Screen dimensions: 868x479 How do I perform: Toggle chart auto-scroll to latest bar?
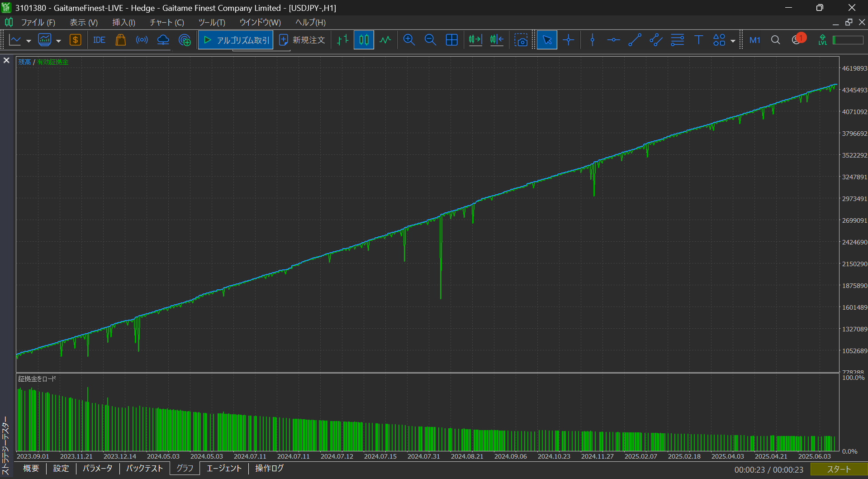(475, 40)
